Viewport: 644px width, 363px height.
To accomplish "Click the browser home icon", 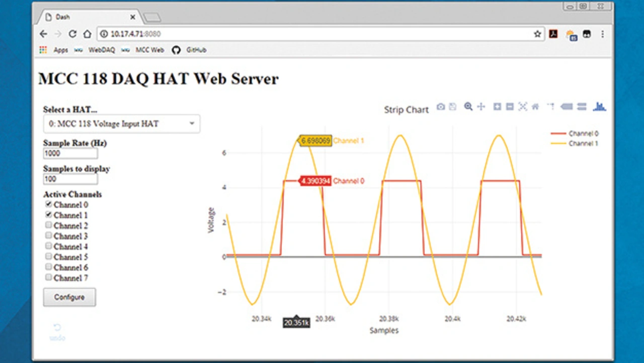I will coord(87,34).
